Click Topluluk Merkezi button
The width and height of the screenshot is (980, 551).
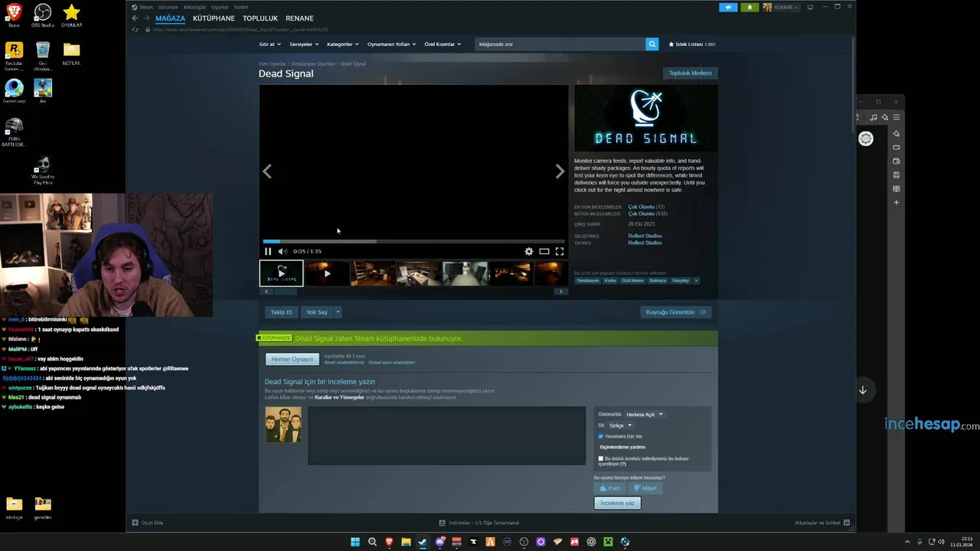(x=690, y=73)
